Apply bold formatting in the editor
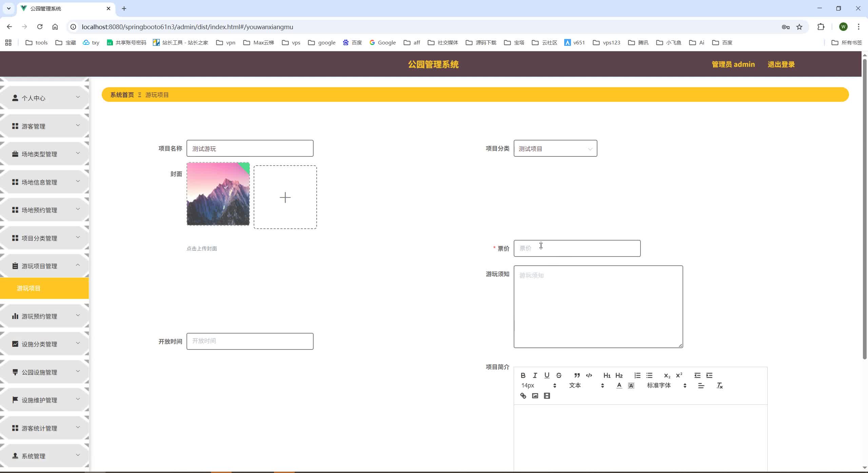Image resolution: width=868 pixels, height=473 pixels. click(522, 375)
